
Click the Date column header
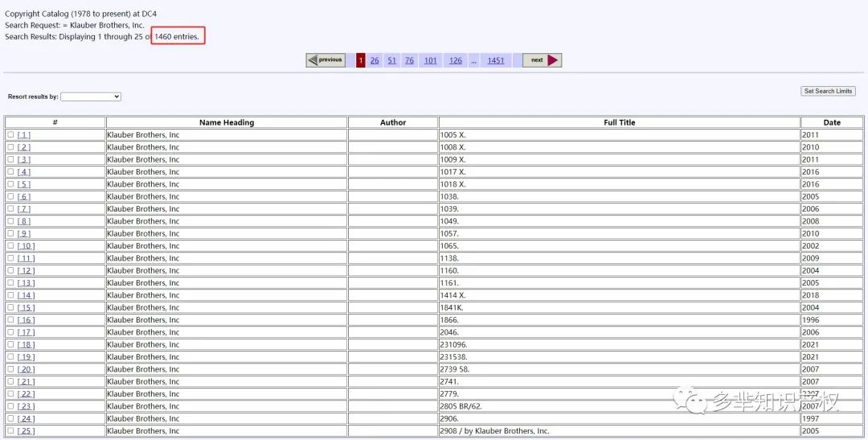pos(832,122)
